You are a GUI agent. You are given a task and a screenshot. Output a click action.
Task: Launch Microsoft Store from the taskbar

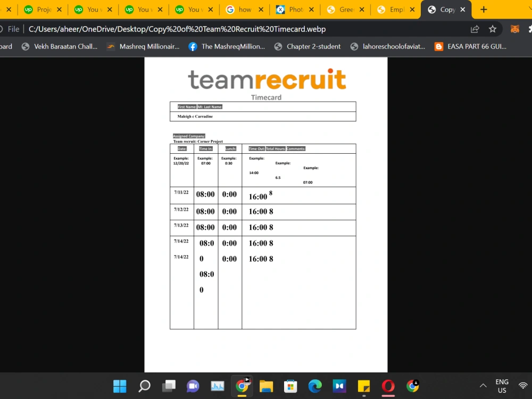[x=290, y=386]
